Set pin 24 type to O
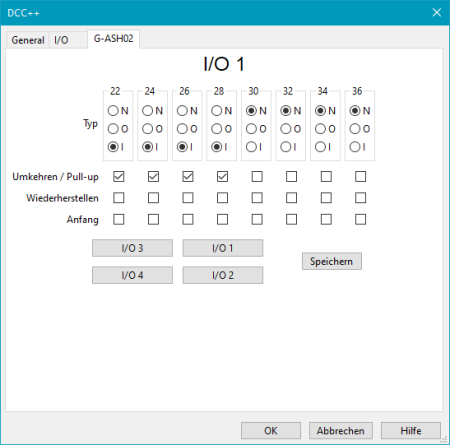450x445 pixels. 152,129
